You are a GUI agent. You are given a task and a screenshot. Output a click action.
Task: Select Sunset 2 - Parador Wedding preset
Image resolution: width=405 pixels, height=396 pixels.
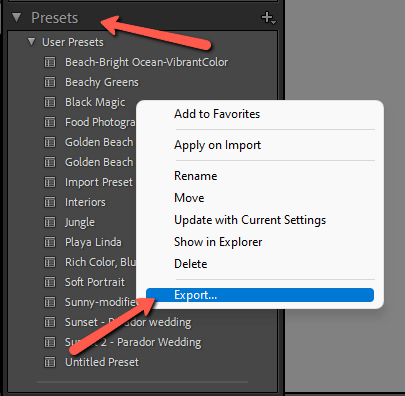(133, 342)
